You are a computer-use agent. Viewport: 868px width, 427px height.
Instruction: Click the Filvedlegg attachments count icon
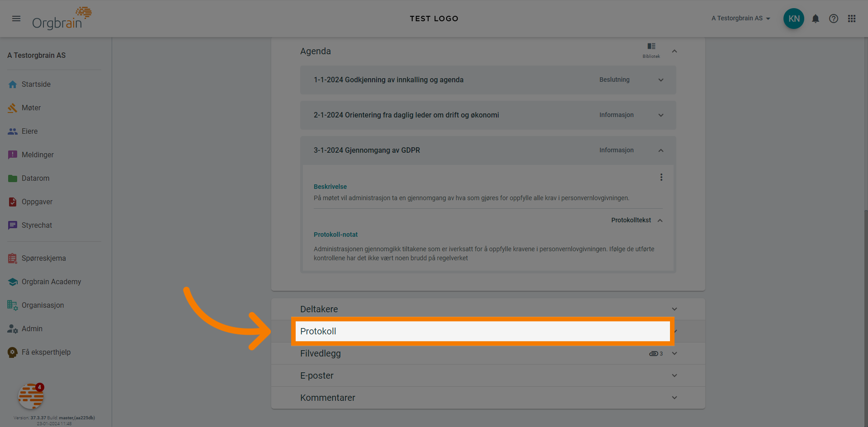point(656,353)
